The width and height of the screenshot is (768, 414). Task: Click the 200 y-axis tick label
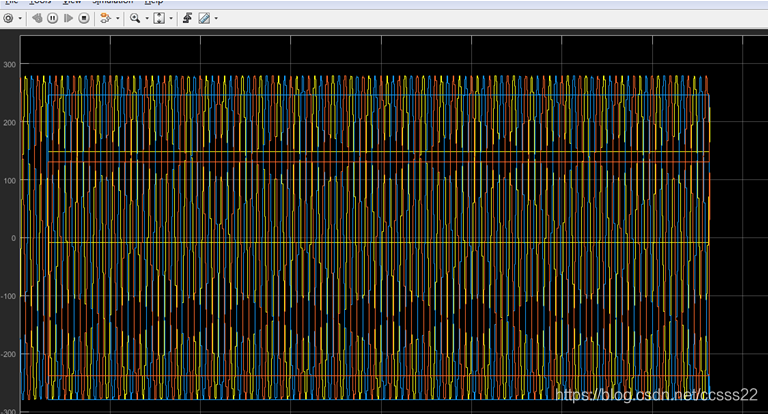pyautogui.click(x=9, y=122)
